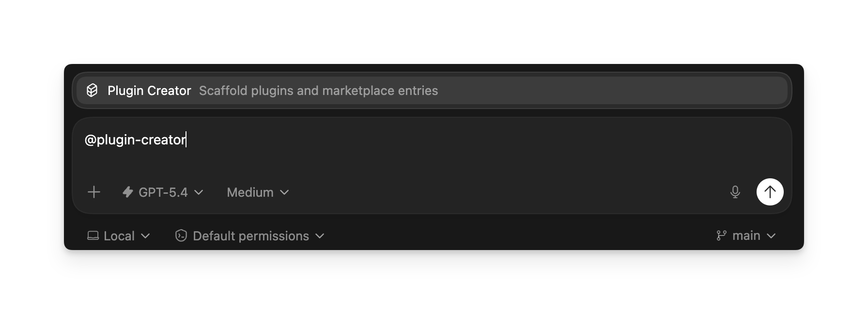Click the laptop icon beside Local

point(93,236)
